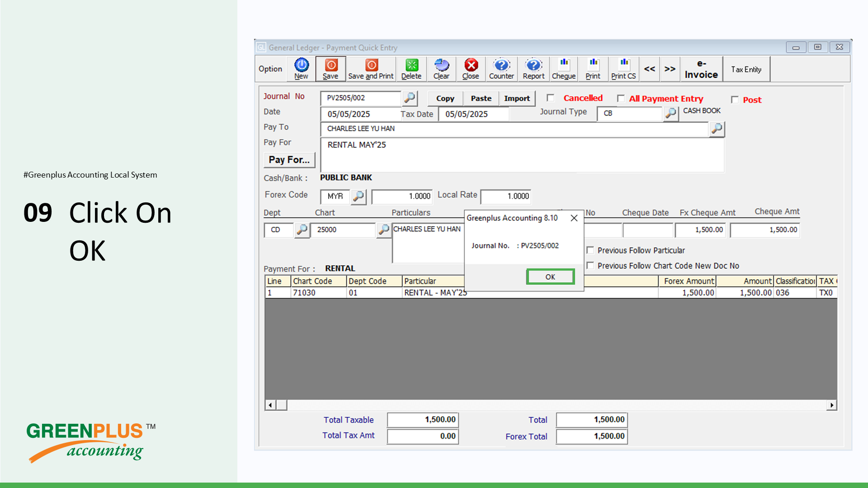Search Chart with magnifier icon

[x=384, y=230]
